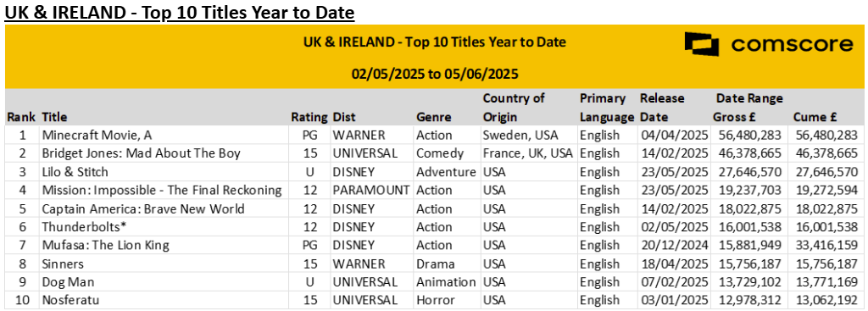868x311 pixels.
Task: Click Mufasa's cume value 33,416,159
Action: click(x=826, y=245)
